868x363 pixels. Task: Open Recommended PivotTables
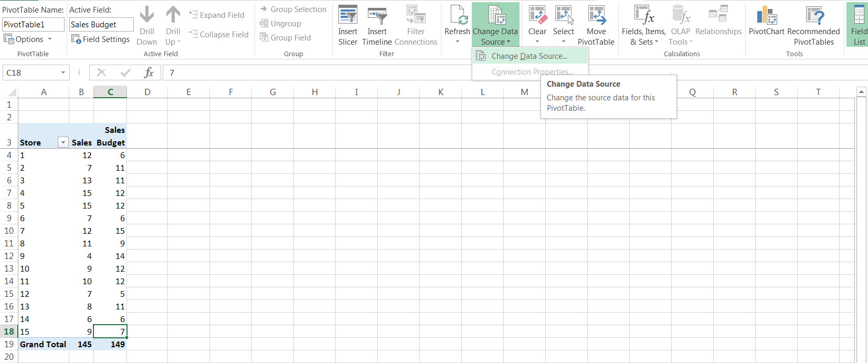[813, 16]
